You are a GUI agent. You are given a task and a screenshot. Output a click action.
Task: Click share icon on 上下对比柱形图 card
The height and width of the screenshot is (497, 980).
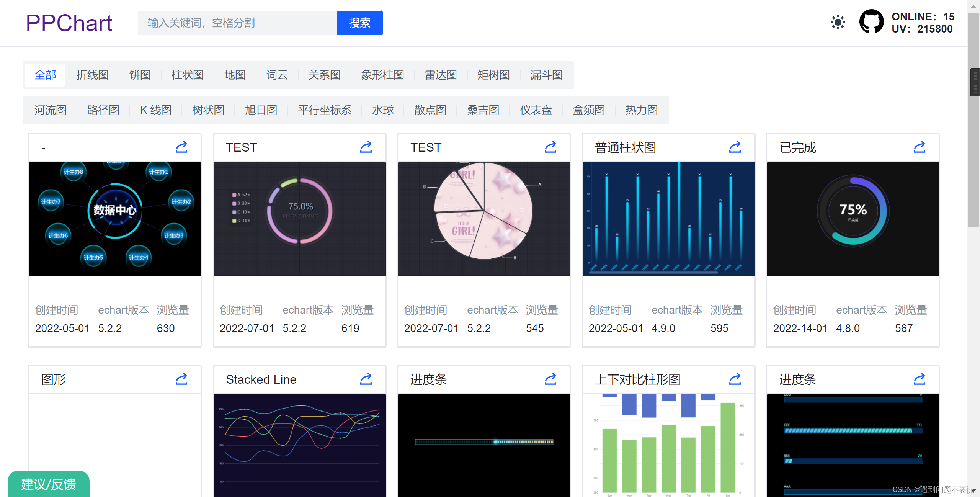[x=735, y=379]
